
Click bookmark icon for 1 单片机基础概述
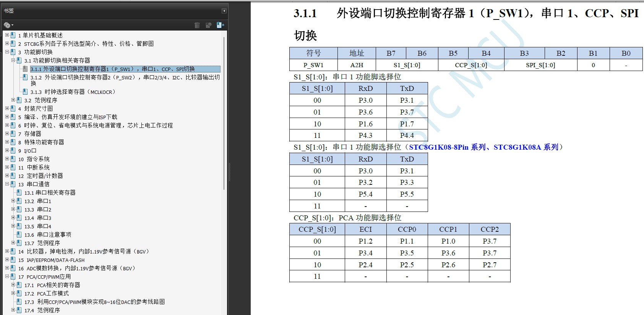click(13, 35)
